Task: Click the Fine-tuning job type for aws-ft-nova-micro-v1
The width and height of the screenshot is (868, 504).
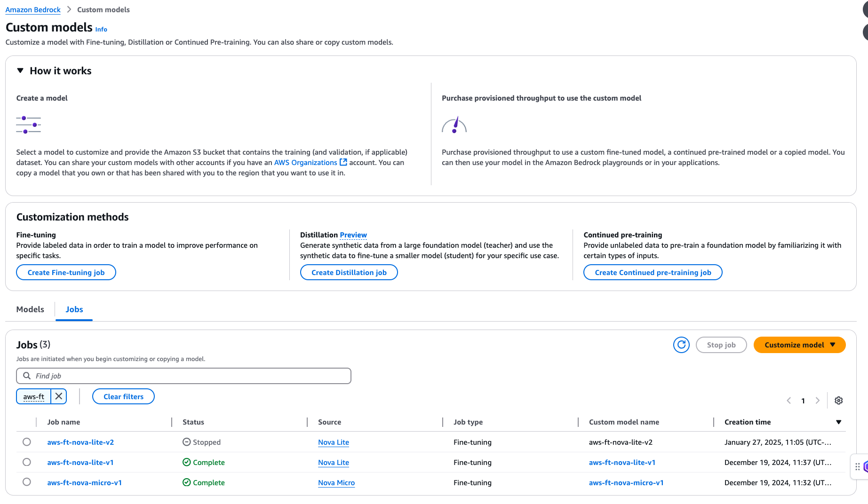Action: click(x=472, y=483)
